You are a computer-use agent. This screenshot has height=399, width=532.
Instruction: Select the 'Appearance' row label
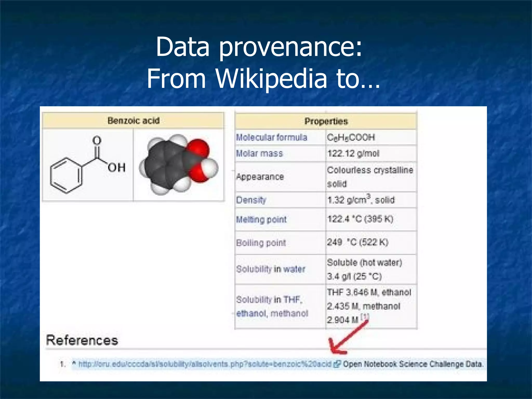[x=260, y=177]
